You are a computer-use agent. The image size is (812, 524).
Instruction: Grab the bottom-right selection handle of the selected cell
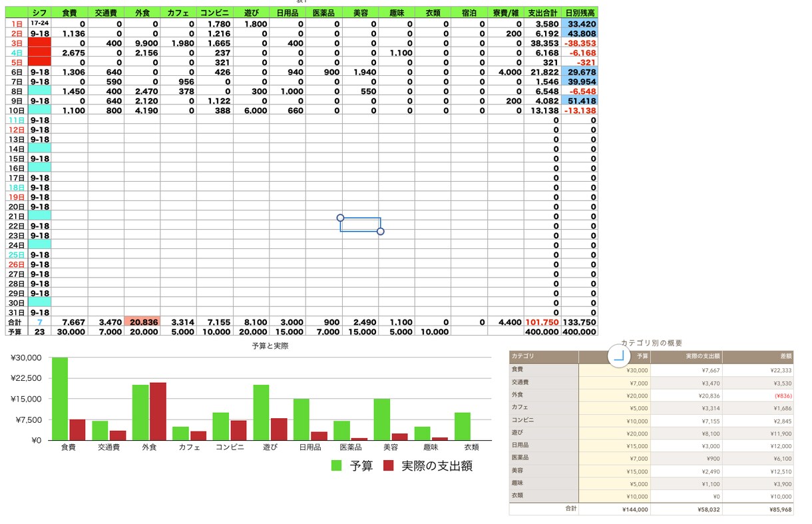pyautogui.click(x=381, y=232)
